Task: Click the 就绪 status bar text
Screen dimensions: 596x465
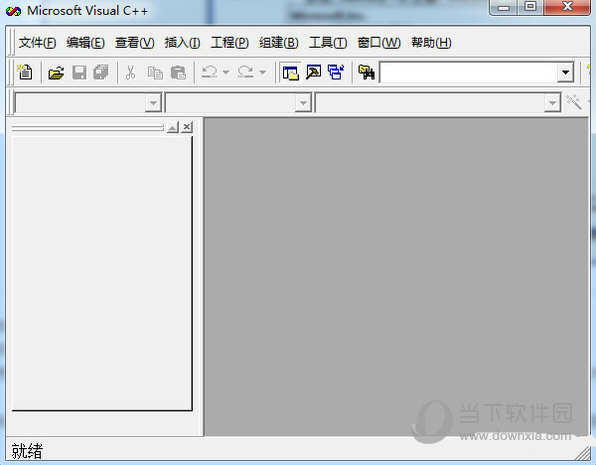Action: [27, 451]
